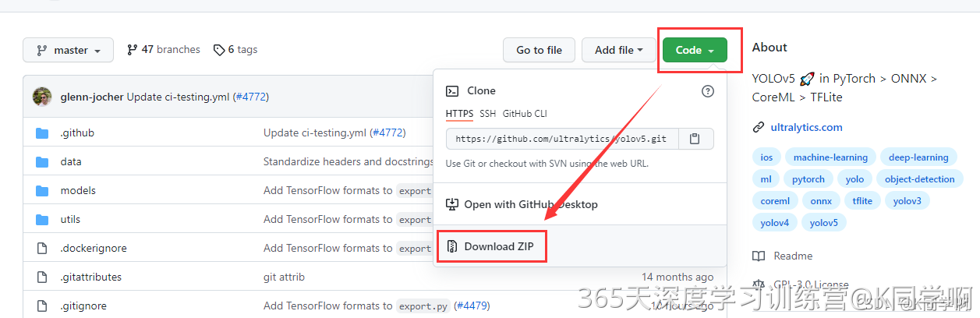Open the models folder
The image size is (980, 318).
pyautogui.click(x=78, y=191)
